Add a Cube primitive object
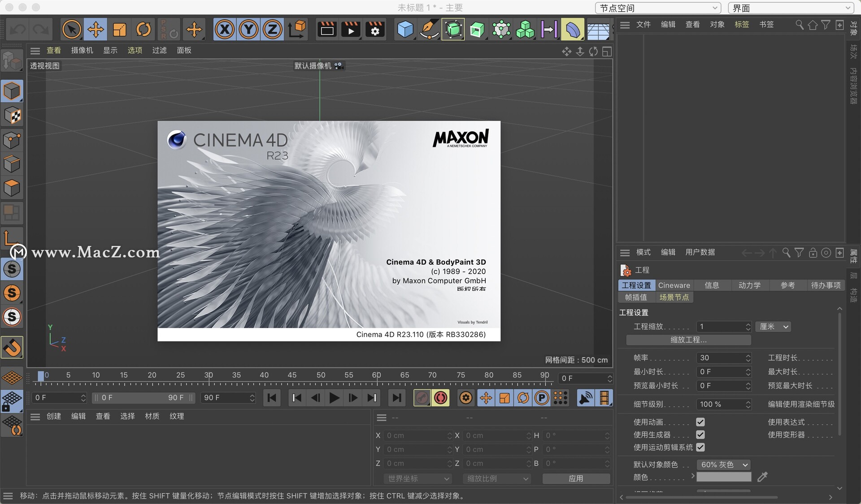The width and height of the screenshot is (861, 504). [x=405, y=30]
